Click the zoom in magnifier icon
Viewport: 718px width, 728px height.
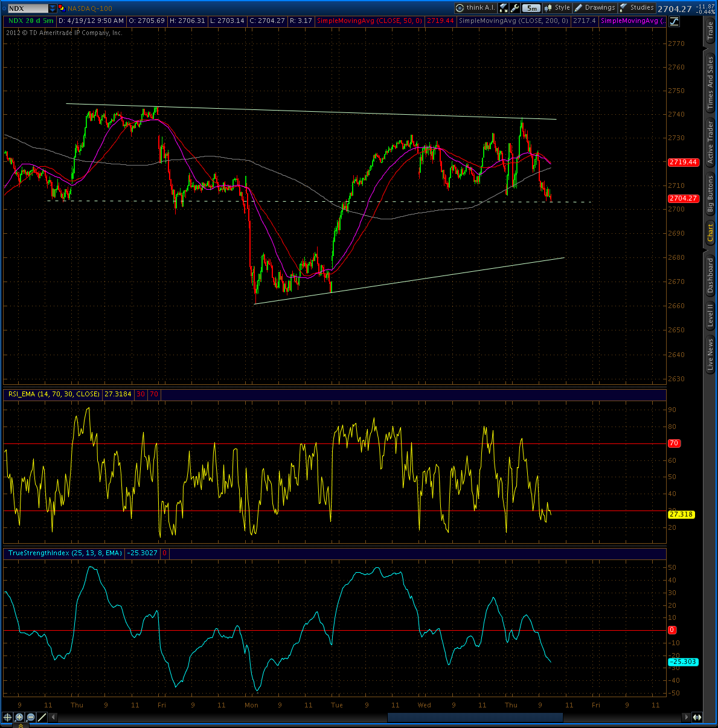(19, 717)
